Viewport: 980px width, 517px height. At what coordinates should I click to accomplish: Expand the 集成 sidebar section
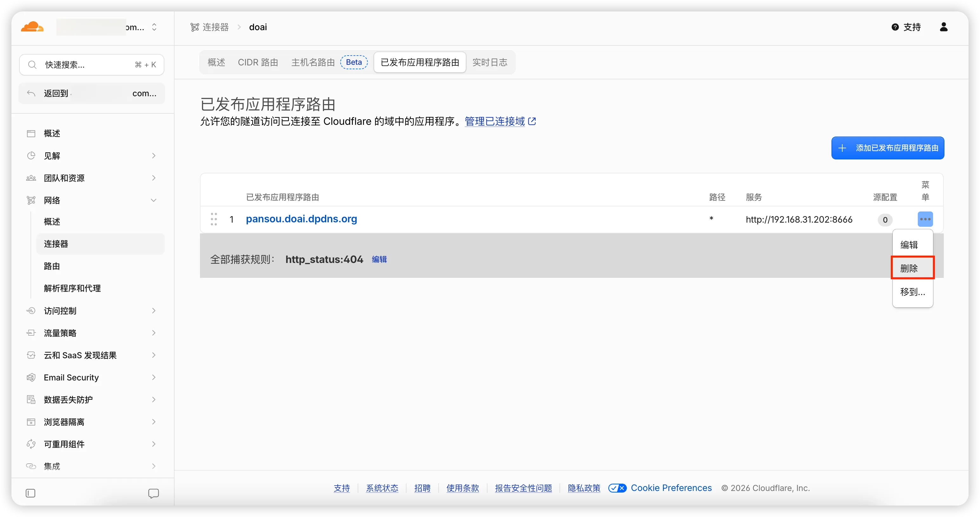pos(92,467)
